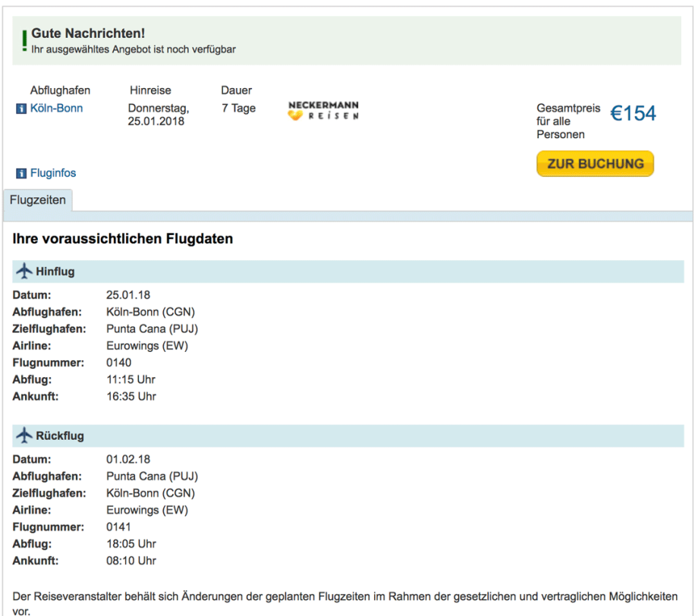Click the airplane icon in Hinflug header
Viewport: 698px width, 616px height.
(24, 272)
